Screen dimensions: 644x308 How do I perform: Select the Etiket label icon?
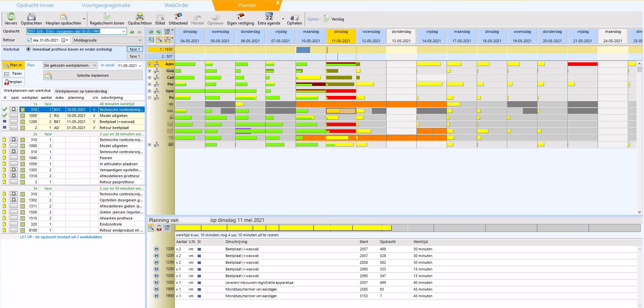[160, 17]
